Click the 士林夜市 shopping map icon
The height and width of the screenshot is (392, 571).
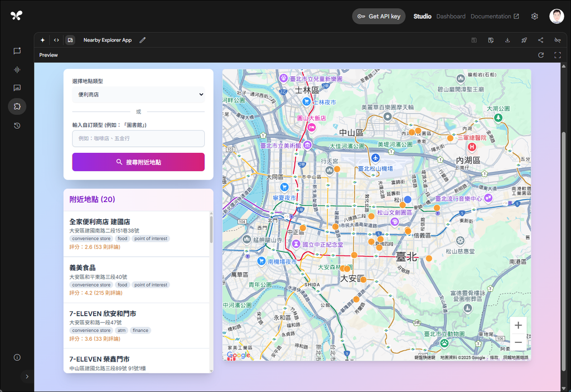(x=306, y=101)
